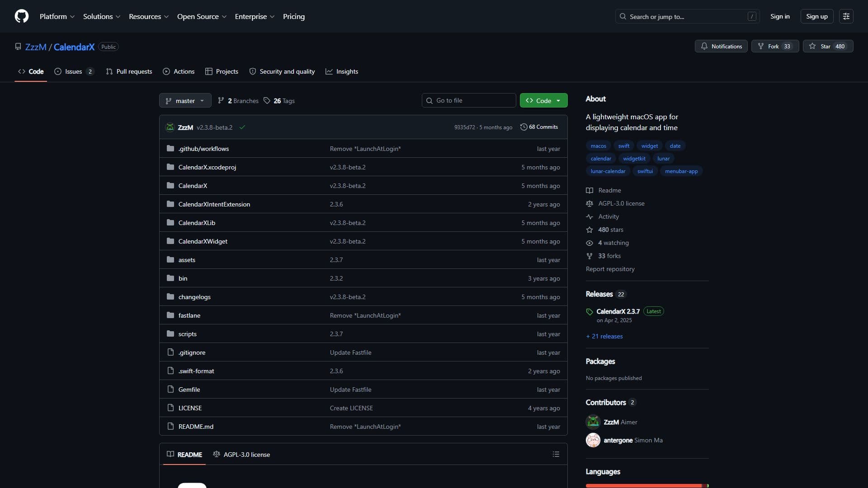
Task: Open contributor antergone's avatar
Action: click(593, 440)
